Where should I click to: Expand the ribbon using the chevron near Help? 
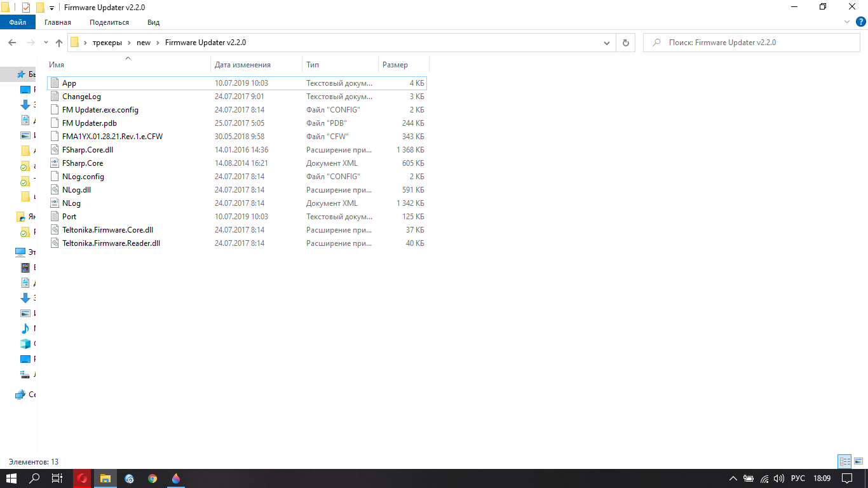(846, 22)
